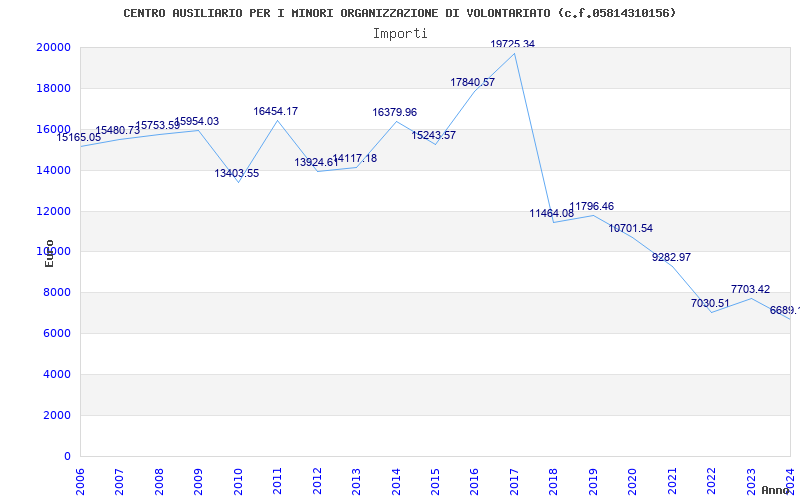The height and width of the screenshot is (500, 800).
Task: Select data label 16454.17
Action: (276, 111)
